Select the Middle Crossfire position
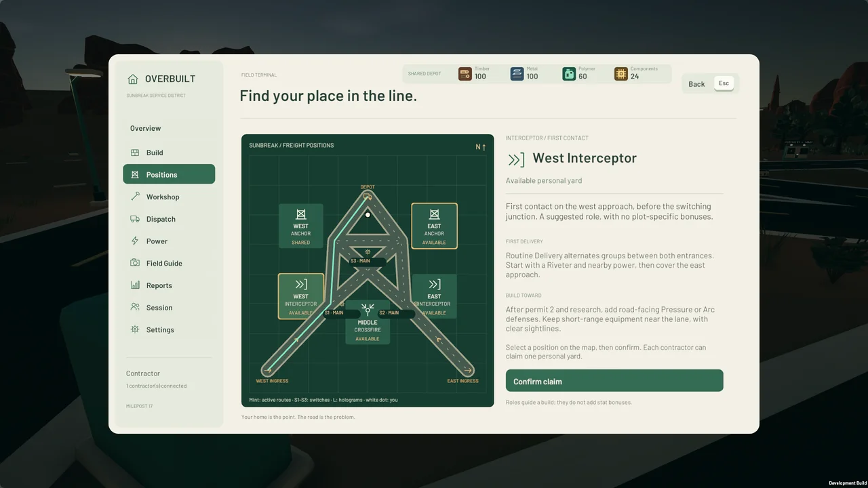Screen dimensions: 868x488 [368, 323]
